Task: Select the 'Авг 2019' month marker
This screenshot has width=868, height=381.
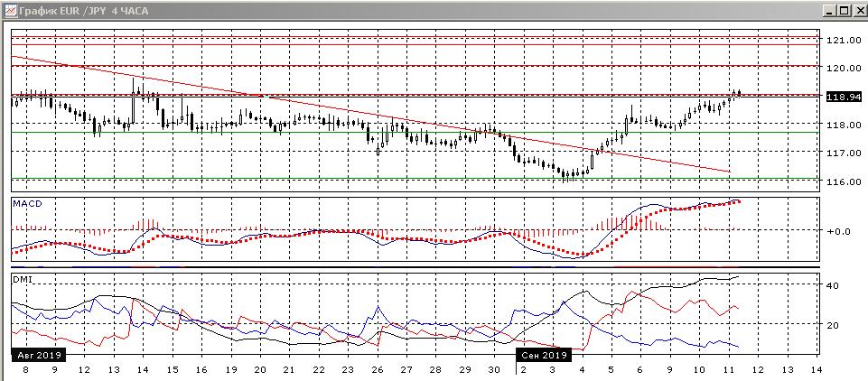Action: 35,355
